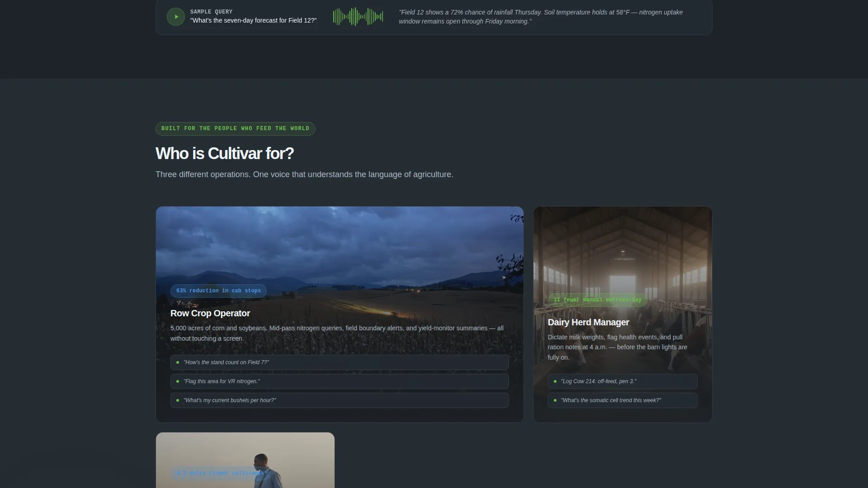Click the '11 fewer manual entries/day' badge
The width and height of the screenshot is (868, 488).
(x=597, y=300)
